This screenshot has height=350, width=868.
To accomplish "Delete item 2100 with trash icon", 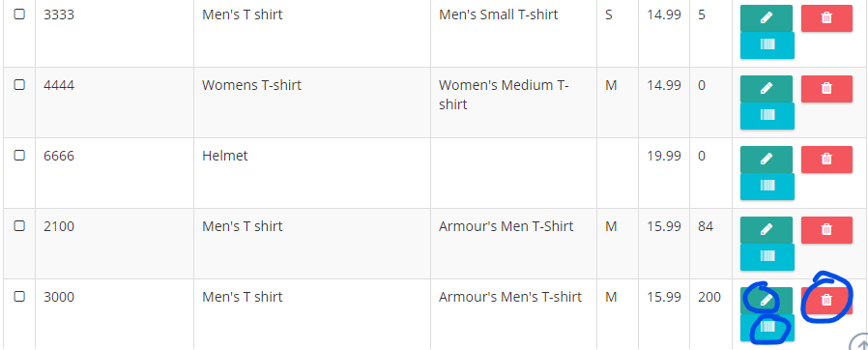I will pos(826,230).
